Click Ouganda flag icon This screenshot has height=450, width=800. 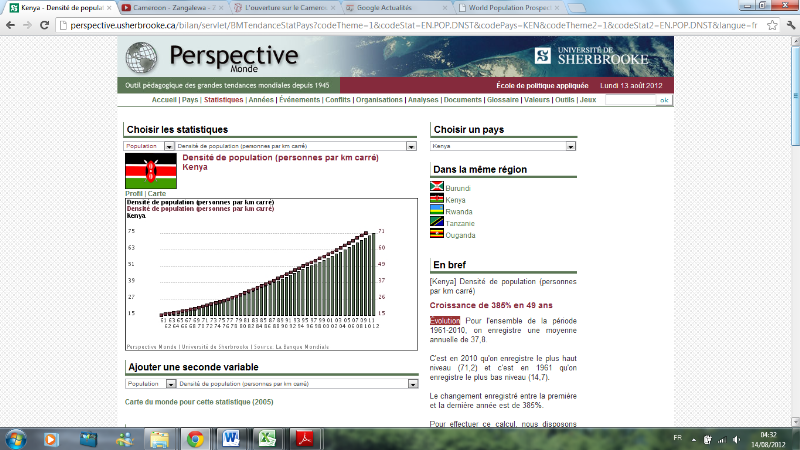point(437,234)
